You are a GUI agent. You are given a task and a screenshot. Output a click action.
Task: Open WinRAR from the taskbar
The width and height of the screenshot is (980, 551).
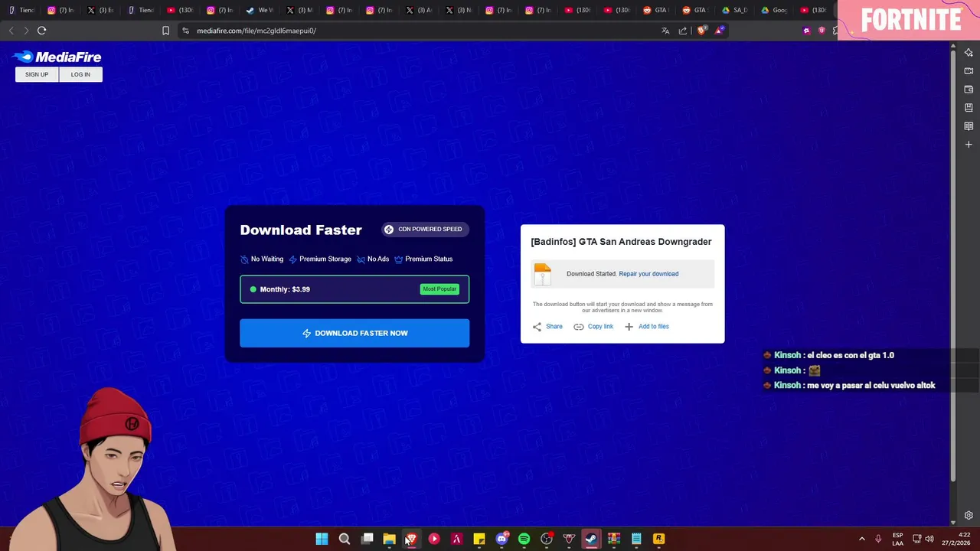coord(613,539)
